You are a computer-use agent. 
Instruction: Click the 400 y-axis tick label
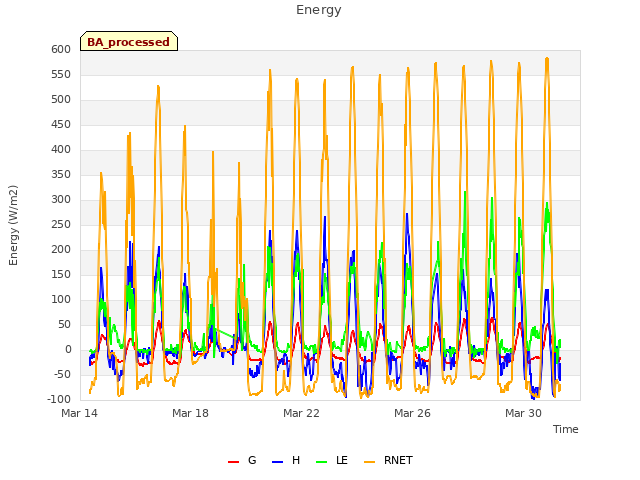[61, 150]
